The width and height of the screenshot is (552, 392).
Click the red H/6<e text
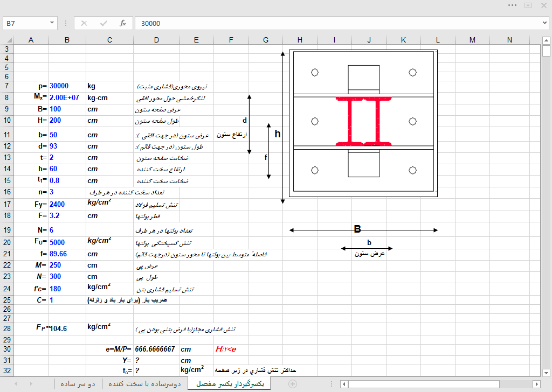click(226, 349)
